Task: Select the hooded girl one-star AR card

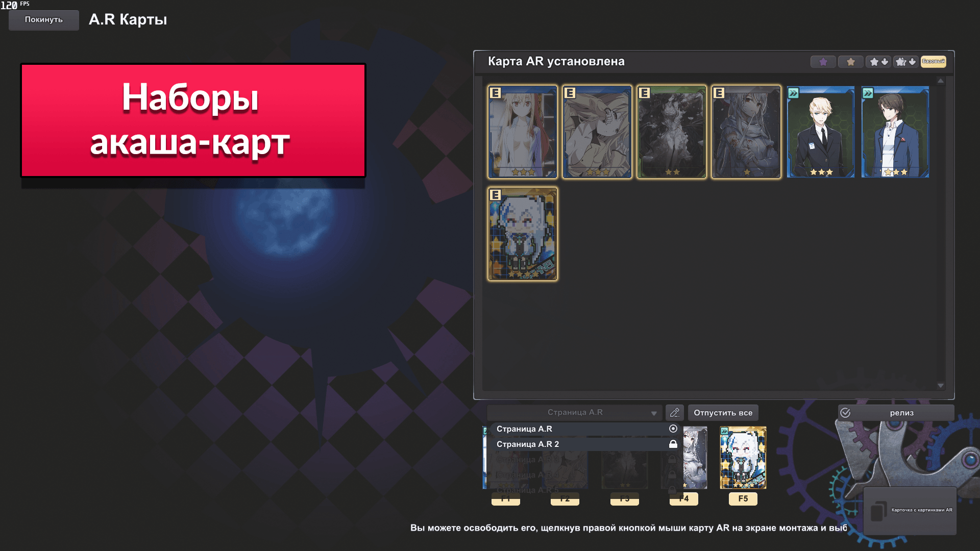Action: 746,132
